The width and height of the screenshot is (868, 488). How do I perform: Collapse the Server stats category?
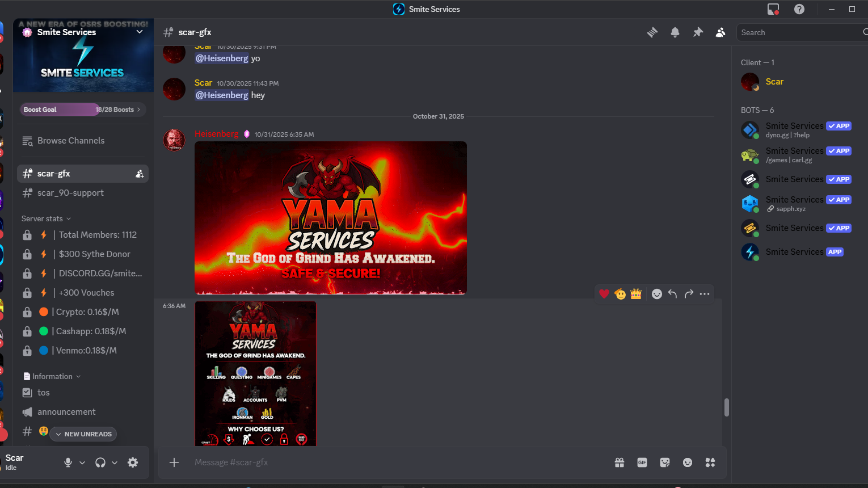click(47, 218)
